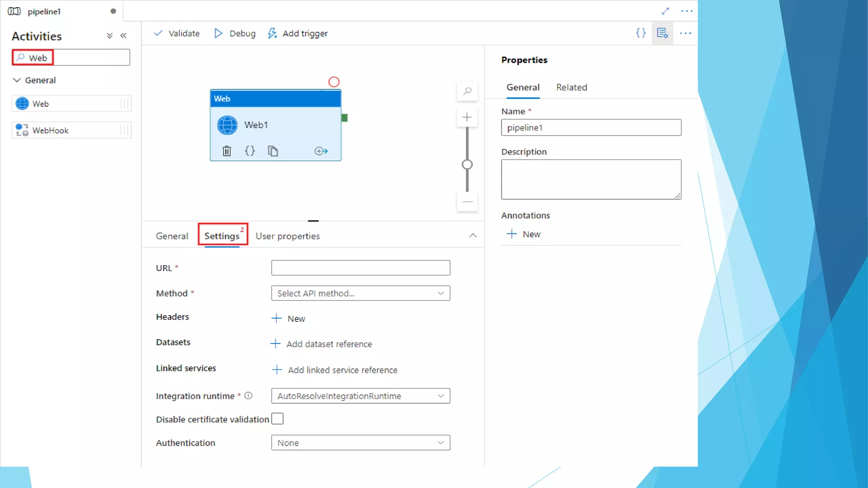Open the Related tab in Properties

pyautogui.click(x=571, y=87)
